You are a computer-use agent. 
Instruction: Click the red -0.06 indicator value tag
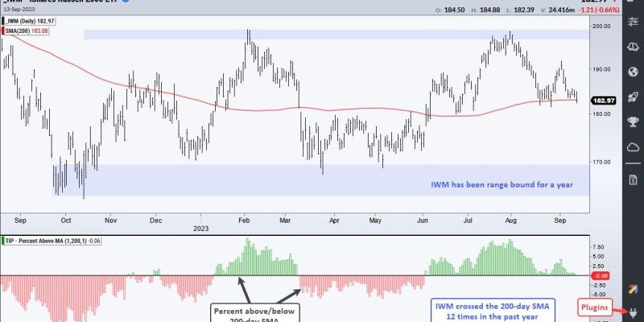pos(599,275)
